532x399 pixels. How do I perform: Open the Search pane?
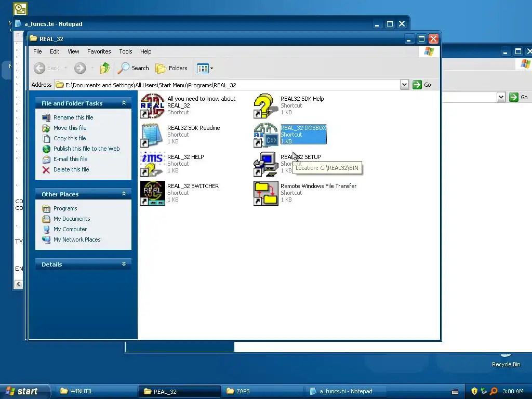[x=134, y=68]
